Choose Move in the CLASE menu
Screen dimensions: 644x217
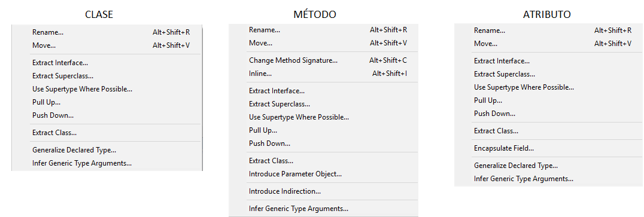point(107,45)
